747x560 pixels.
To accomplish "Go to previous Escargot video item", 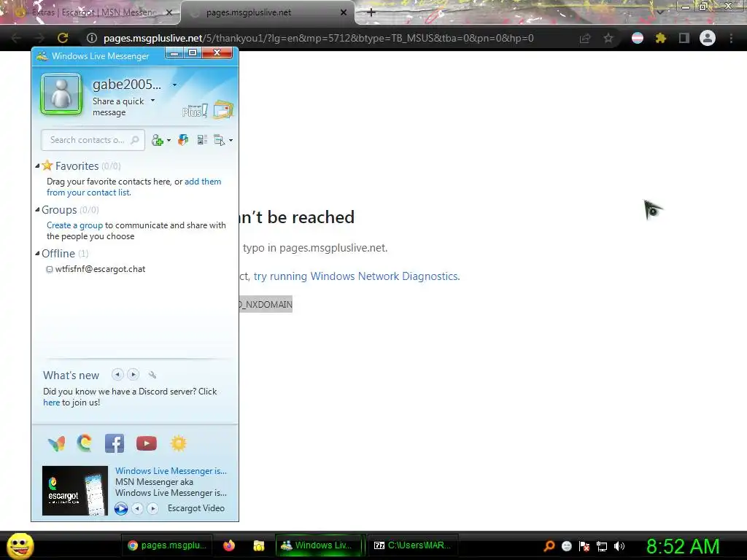I will pos(137,508).
